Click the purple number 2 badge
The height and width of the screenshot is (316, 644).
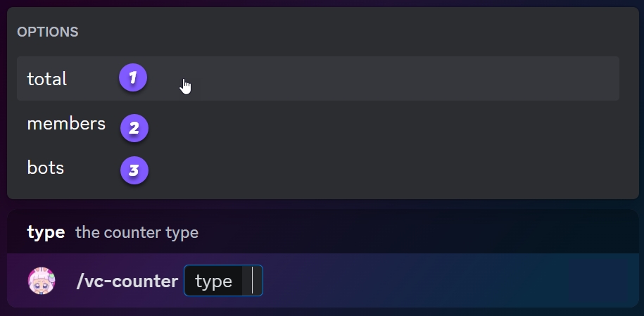click(134, 128)
